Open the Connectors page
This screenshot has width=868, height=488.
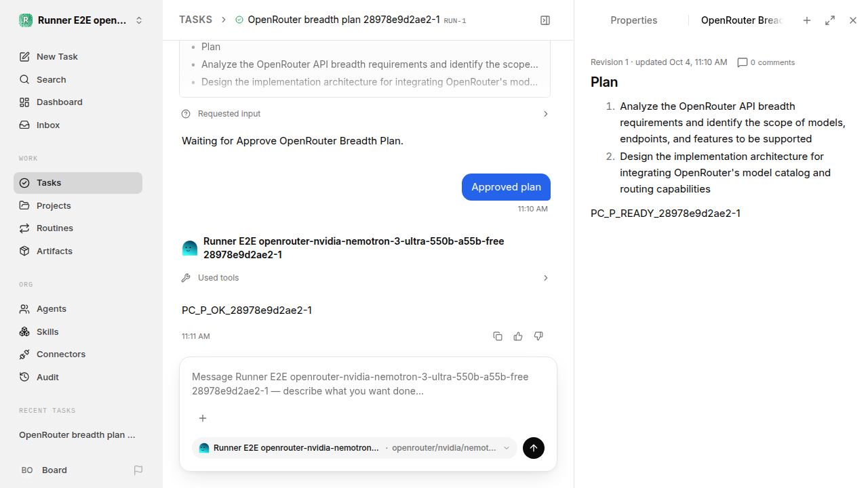[78, 354]
